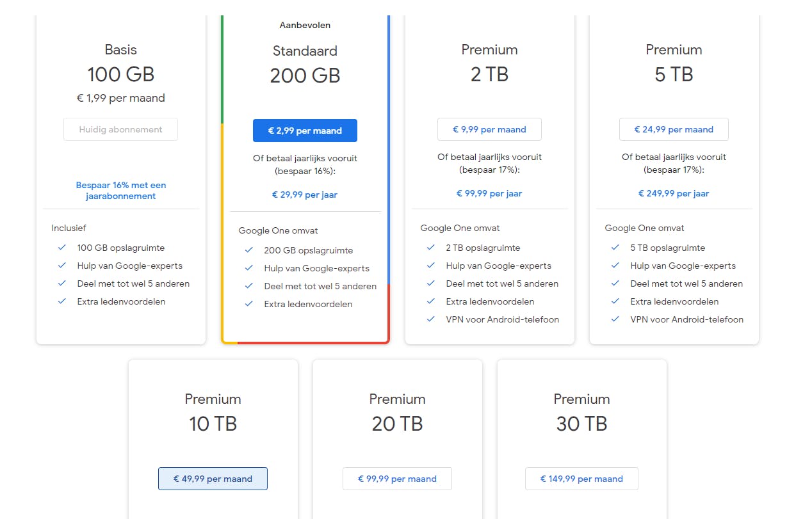Viewport: 812px width, 519px height.
Task: Click checkmark by Extra ledenvoordelen in Standaard card
Action: [x=249, y=304]
